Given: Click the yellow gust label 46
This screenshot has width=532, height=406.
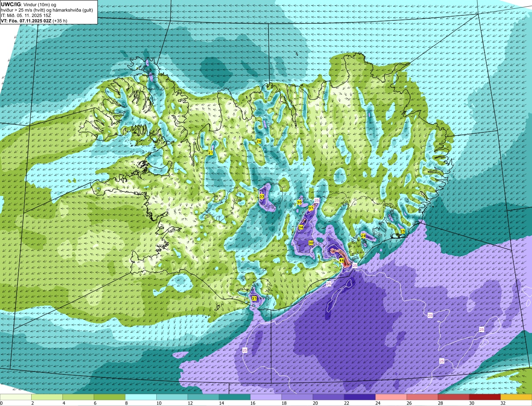Looking at the screenshot, I should pyautogui.click(x=341, y=261).
